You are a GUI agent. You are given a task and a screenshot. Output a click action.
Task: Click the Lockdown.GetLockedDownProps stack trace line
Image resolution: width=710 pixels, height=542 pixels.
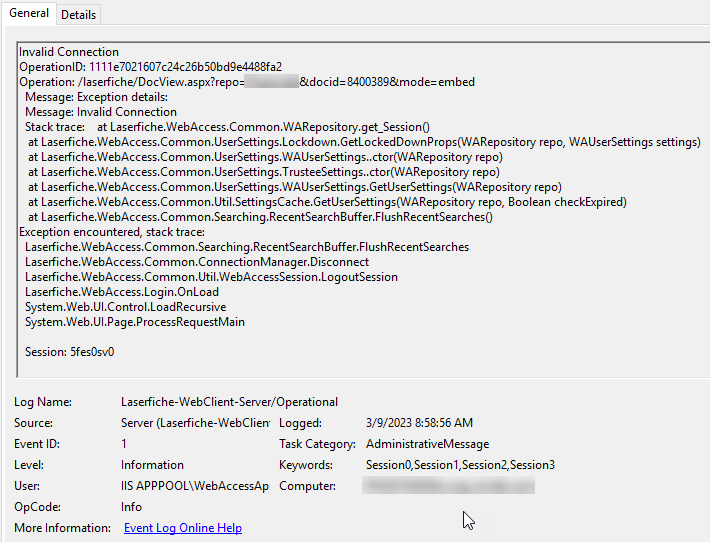(365, 142)
